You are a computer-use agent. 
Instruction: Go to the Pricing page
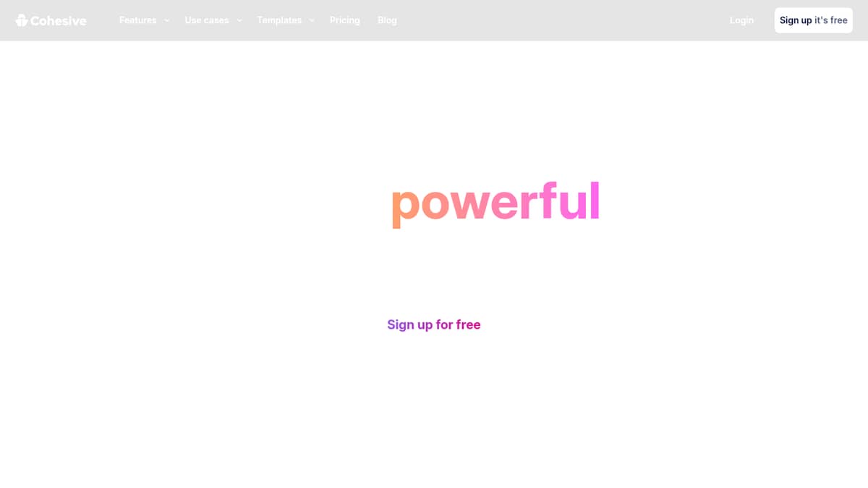click(345, 20)
